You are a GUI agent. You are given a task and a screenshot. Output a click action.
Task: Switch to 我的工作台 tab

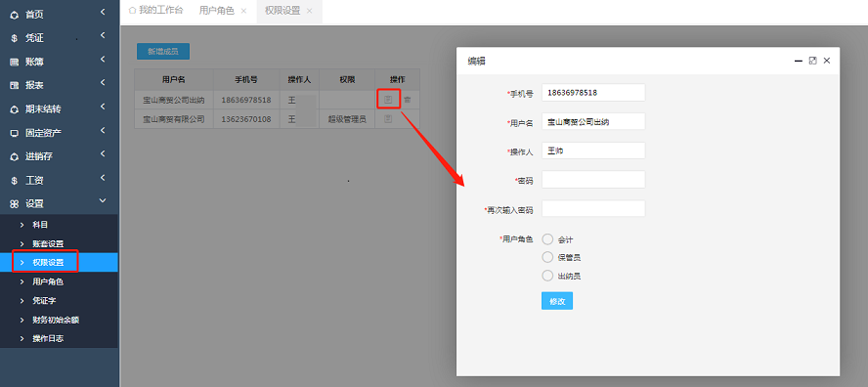pos(155,11)
